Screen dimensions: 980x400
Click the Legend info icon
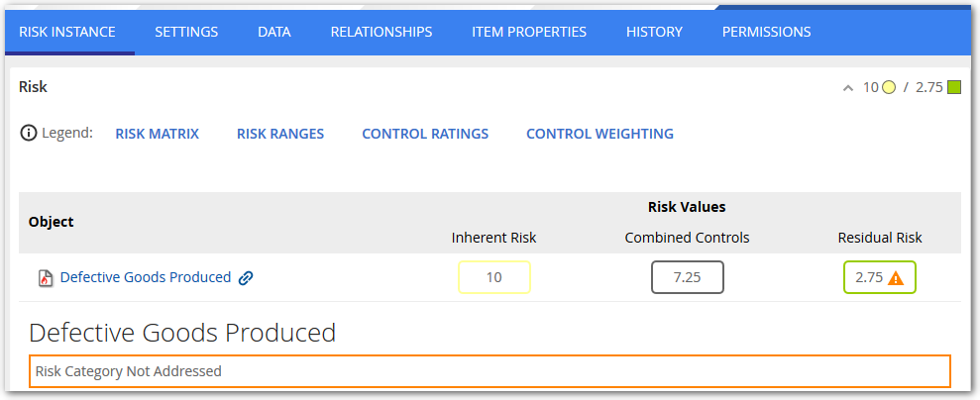point(28,134)
